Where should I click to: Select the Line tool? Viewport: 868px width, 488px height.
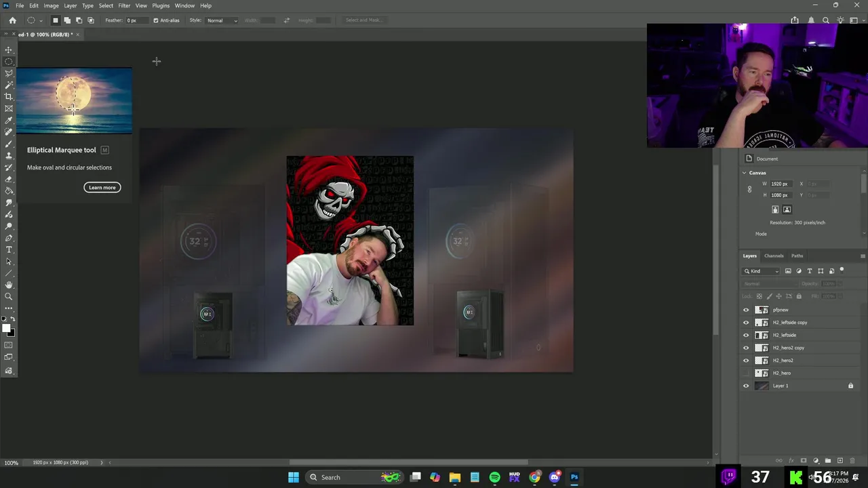[9, 273]
